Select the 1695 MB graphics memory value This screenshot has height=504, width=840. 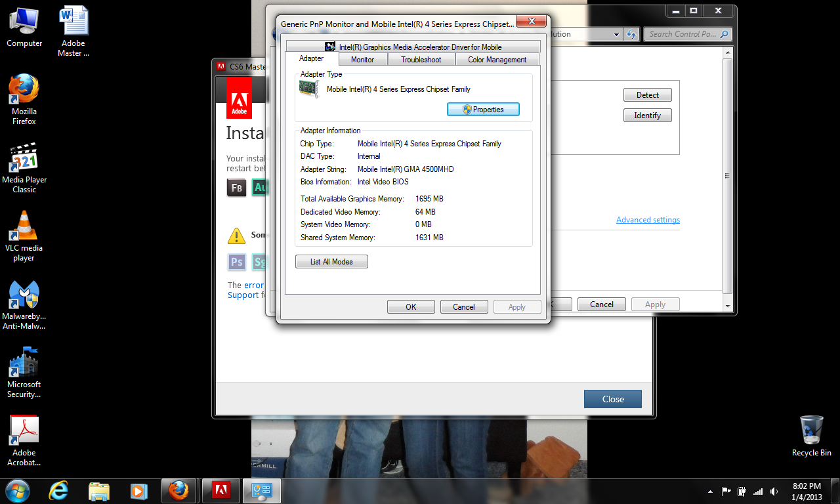click(x=429, y=199)
